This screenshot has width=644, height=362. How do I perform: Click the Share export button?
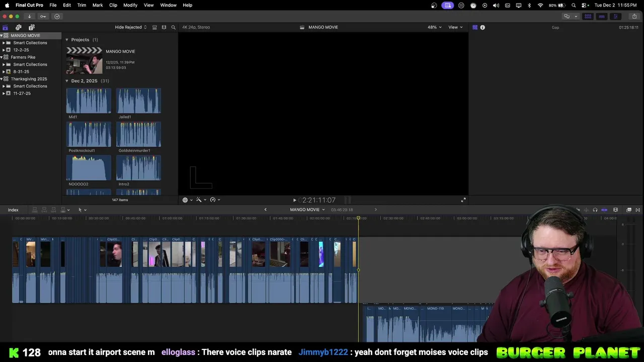pyautogui.click(x=634, y=16)
